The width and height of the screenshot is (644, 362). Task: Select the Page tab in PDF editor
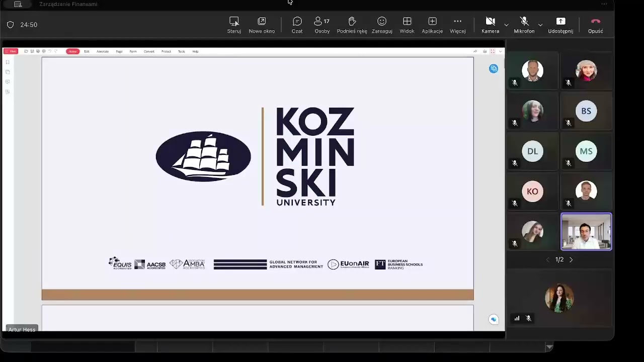coord(119,51)
